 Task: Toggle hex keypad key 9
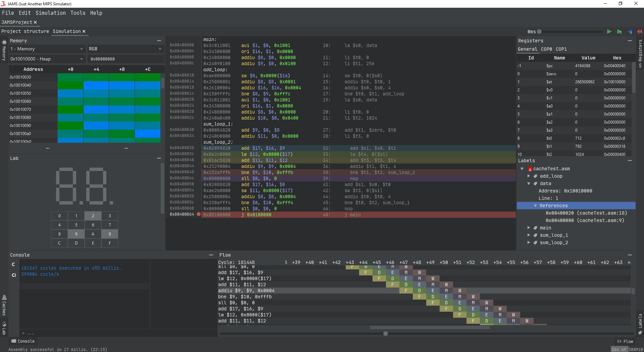click(x=76, y=234)
